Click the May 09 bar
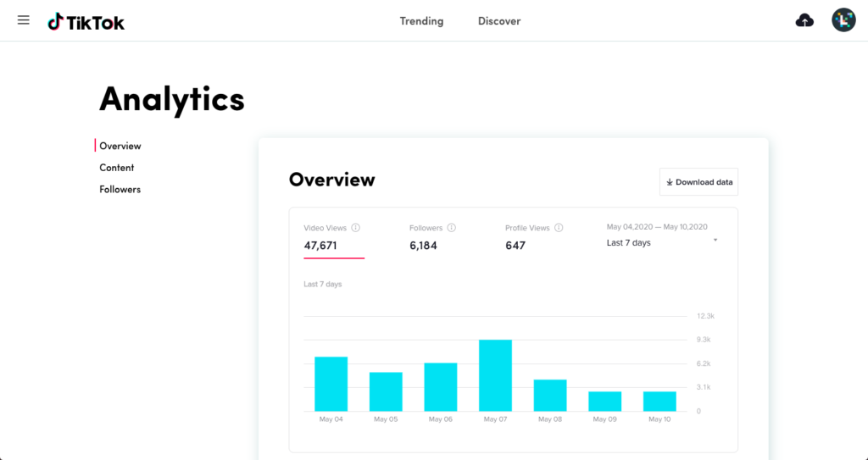The width and height of the screenshot is (868, 460). coord(605,402)
